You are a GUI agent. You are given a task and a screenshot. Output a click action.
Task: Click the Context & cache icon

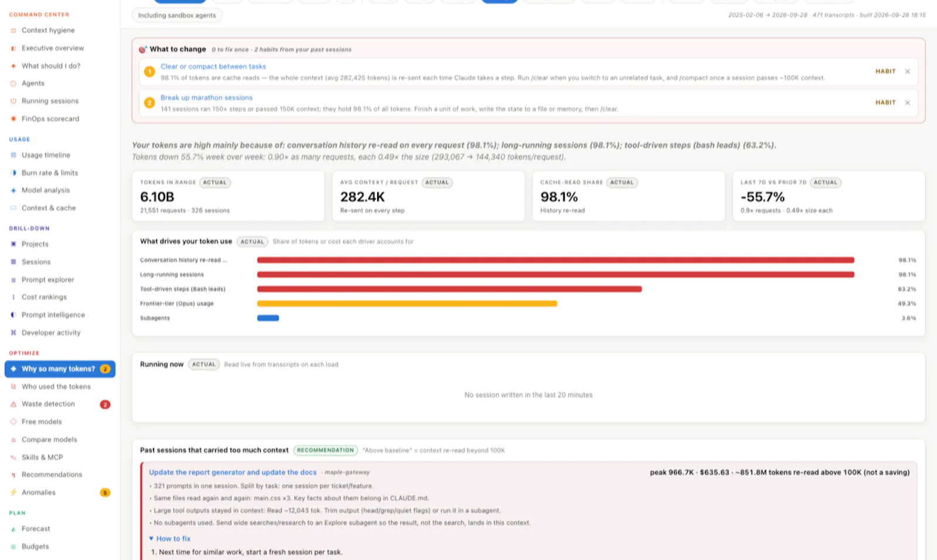point(13,208)
